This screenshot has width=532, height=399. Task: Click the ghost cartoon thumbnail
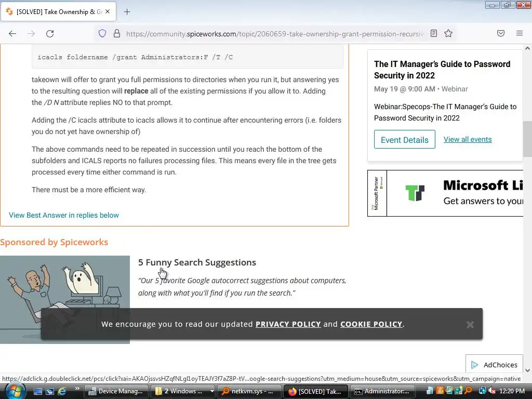(65, 300)
